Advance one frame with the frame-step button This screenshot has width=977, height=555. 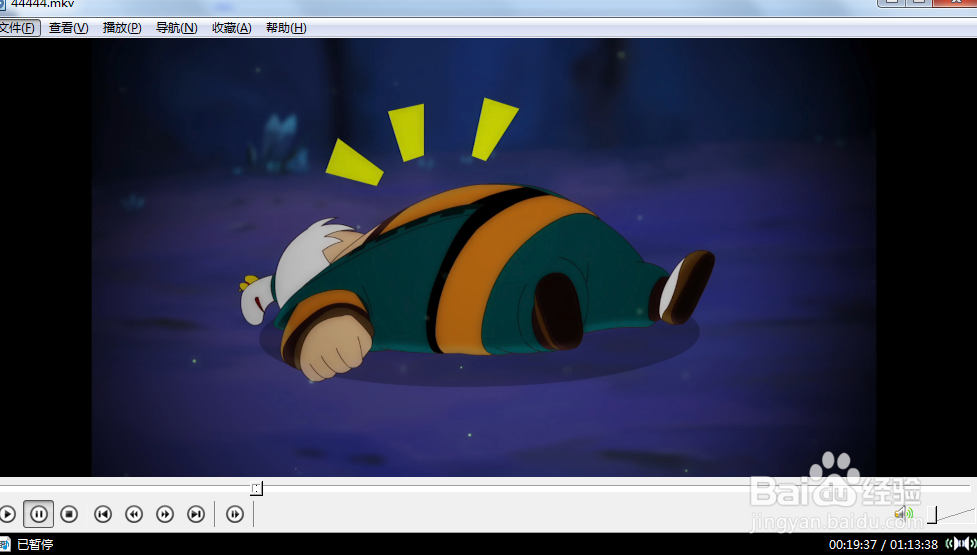coord(235,515)
